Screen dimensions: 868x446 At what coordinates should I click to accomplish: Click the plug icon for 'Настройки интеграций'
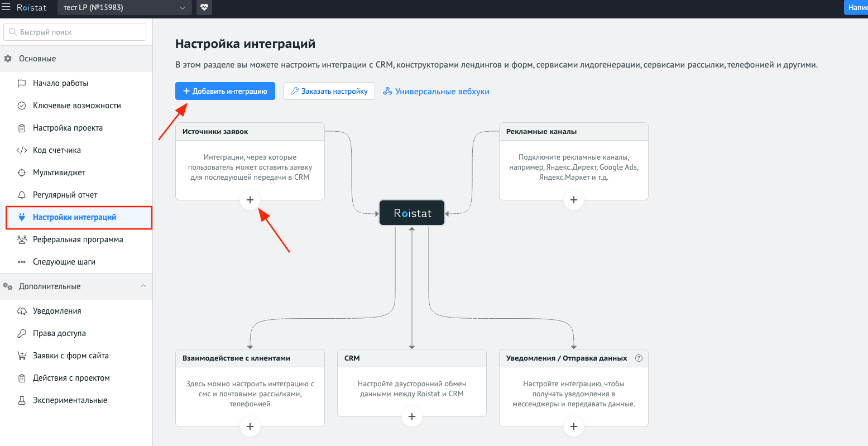(22, 217)
